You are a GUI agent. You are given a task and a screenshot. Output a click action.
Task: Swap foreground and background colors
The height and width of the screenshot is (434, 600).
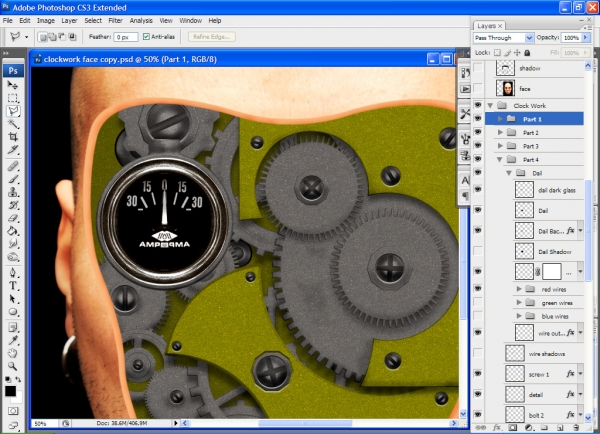18,379
